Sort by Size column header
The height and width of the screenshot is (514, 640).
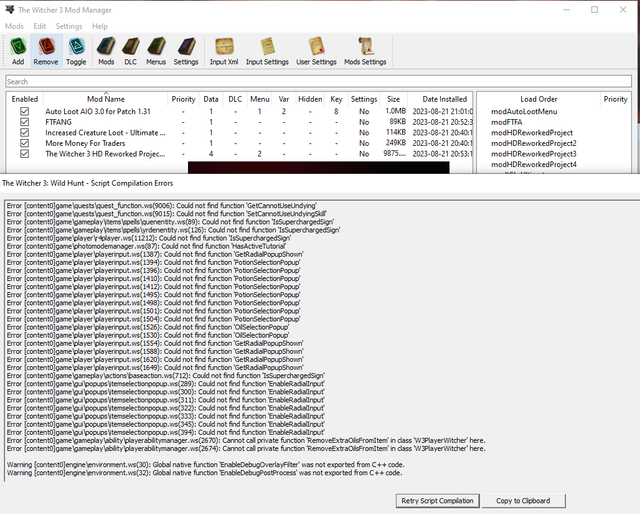(393, 99)
